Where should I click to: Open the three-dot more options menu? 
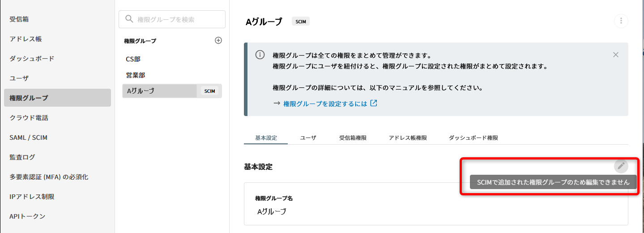pyautogui.click(x=621, y=21)
